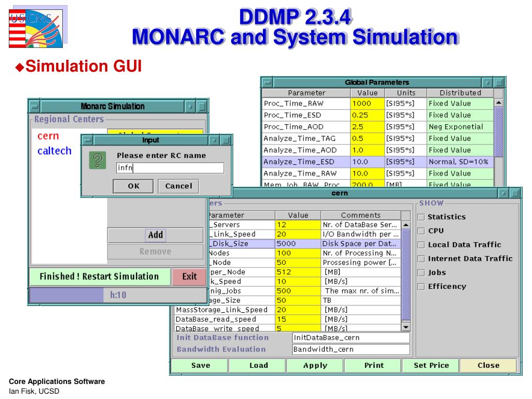532x399 pixels.
Task: Select caltech in Regional Centers list
Action: coord(54,151)
